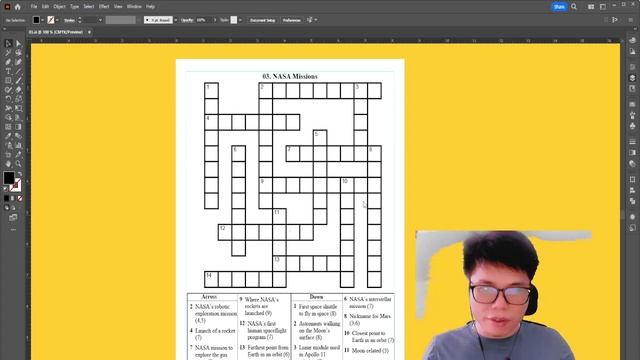Toggle Draw Normal mode
Image resolution: width=640 pixels, height=360 pixels.
tap(6, 208)
